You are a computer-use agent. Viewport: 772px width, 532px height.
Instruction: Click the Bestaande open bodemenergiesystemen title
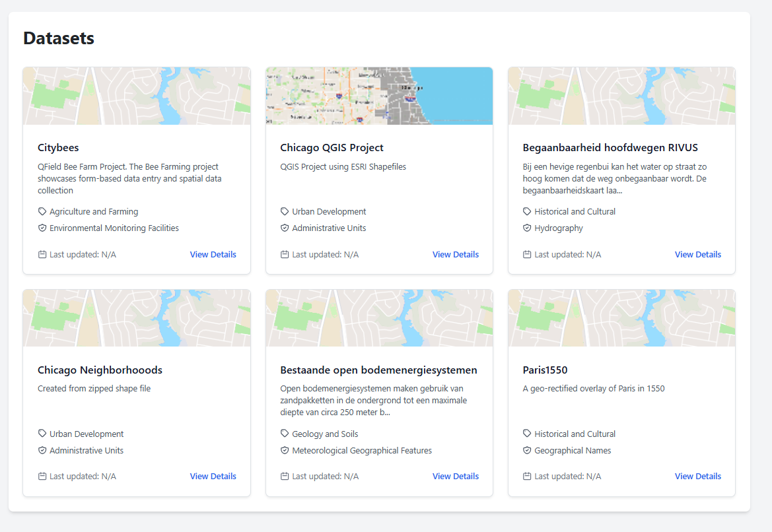click(x=378, y=370)
